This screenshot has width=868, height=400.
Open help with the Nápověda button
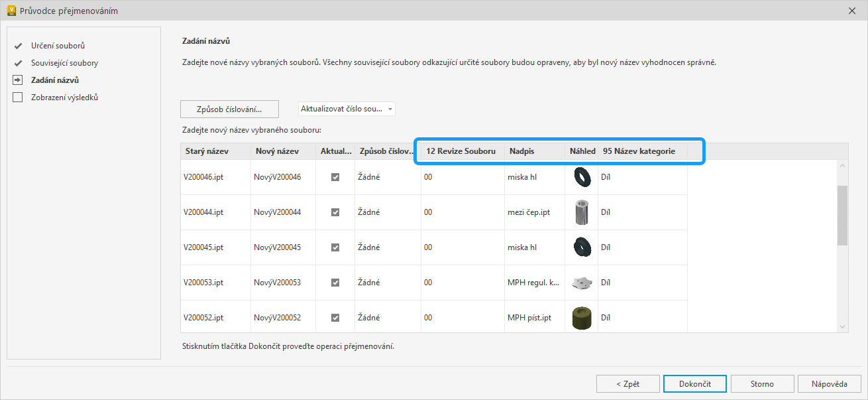(x=830, y=384)
